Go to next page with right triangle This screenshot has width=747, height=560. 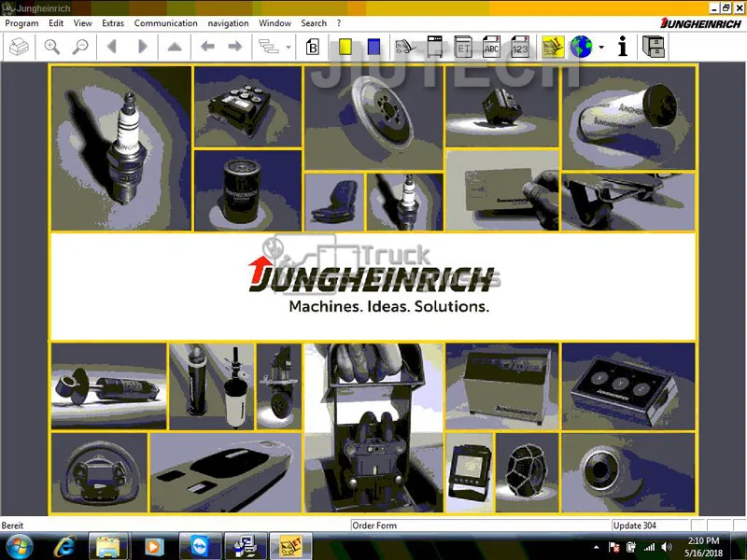[143, 47]
